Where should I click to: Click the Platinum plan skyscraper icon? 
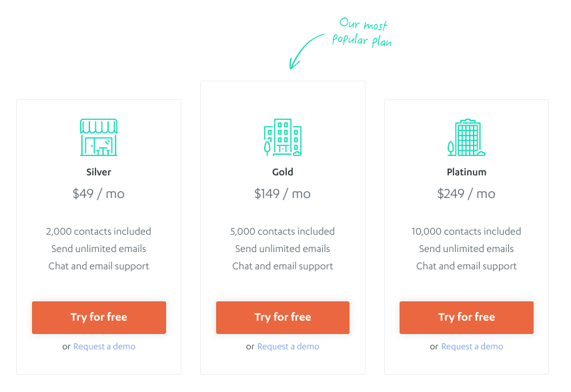(x=466, y=137)
